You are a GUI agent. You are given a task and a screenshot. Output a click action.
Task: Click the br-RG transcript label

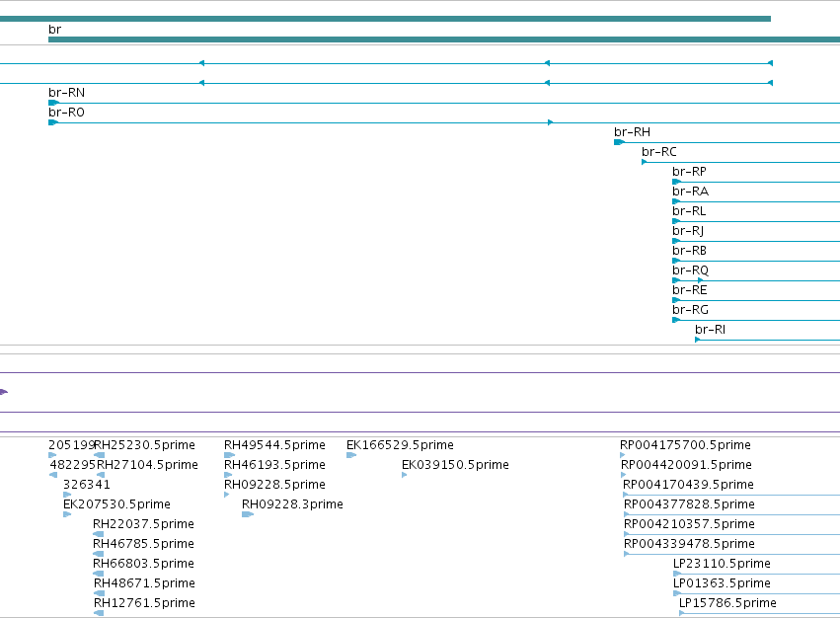[691, 310]
